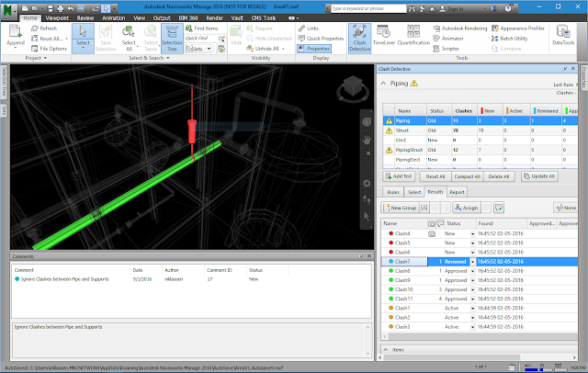Collapse the Piping test panel
Viewport: 588px width, 373px height.
[x=383, y=84]
